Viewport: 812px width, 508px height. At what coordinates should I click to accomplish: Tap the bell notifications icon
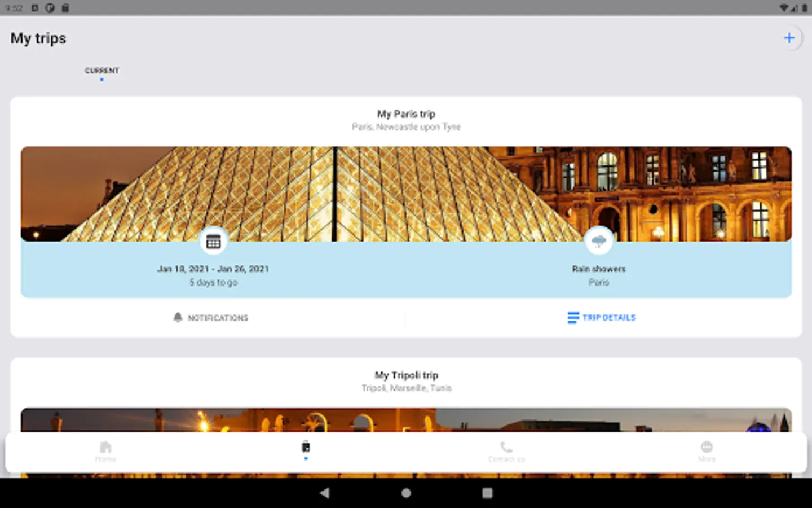[x=178, y=317]
